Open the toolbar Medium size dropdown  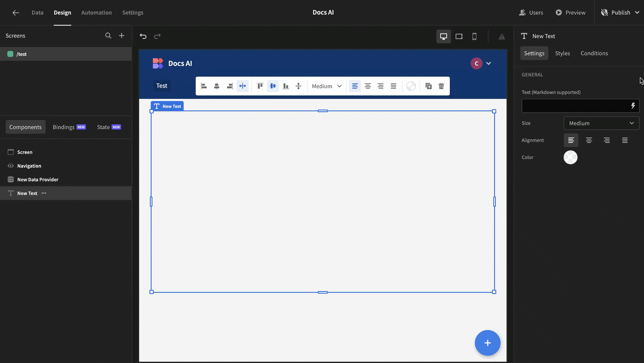326,86
